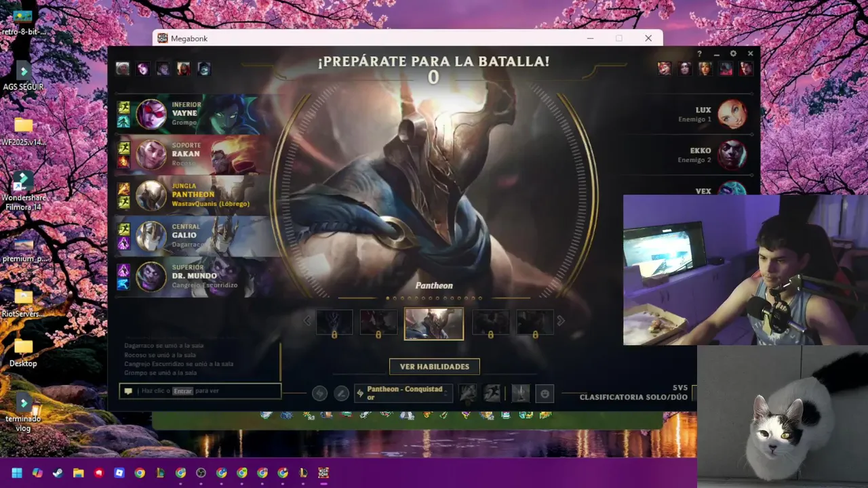Click the Megabonk window title
The width and height of the screenshot is (868, 488).
coord(190,39)
